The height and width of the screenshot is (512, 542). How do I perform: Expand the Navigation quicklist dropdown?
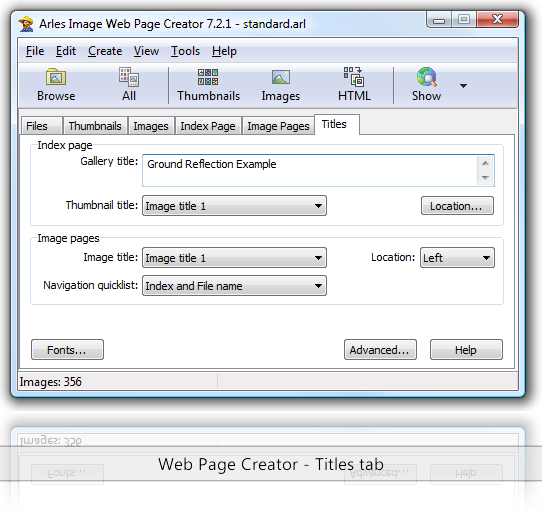coord(234,286)
